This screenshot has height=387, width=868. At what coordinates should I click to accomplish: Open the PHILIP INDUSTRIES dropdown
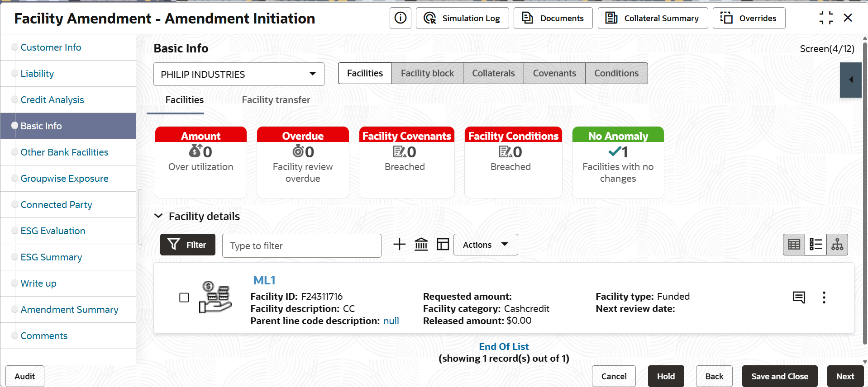point(239,74)
